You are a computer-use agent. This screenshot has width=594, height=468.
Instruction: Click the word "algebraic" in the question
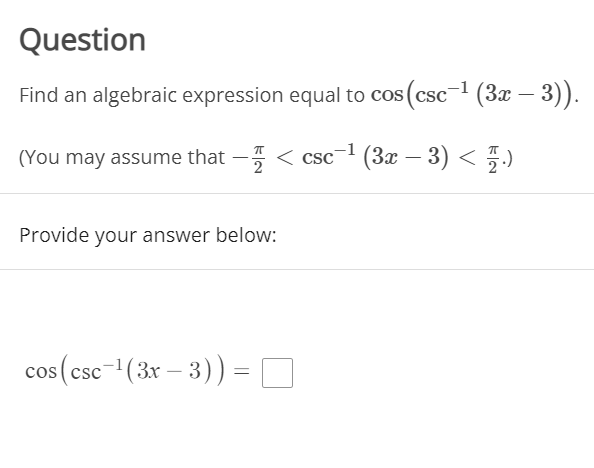click(134, 95)
